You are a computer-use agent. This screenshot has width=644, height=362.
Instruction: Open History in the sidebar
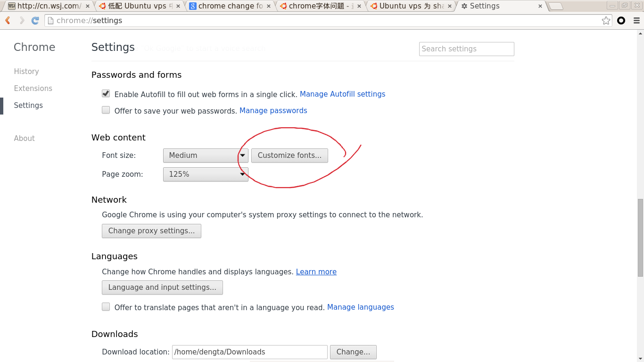(x=26, y=71)
